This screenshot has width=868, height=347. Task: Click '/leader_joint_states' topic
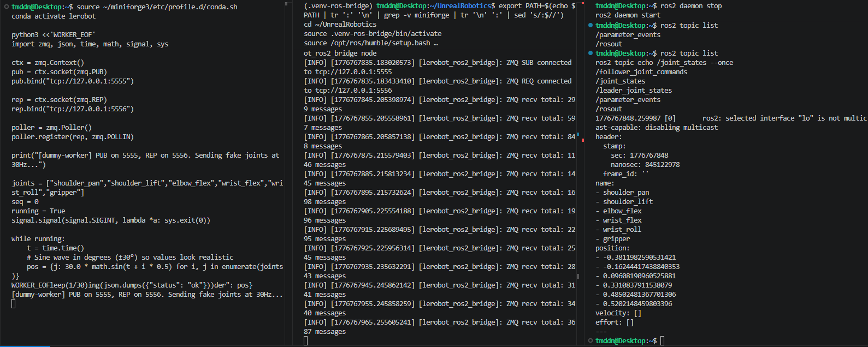click(x=634, y=90)
